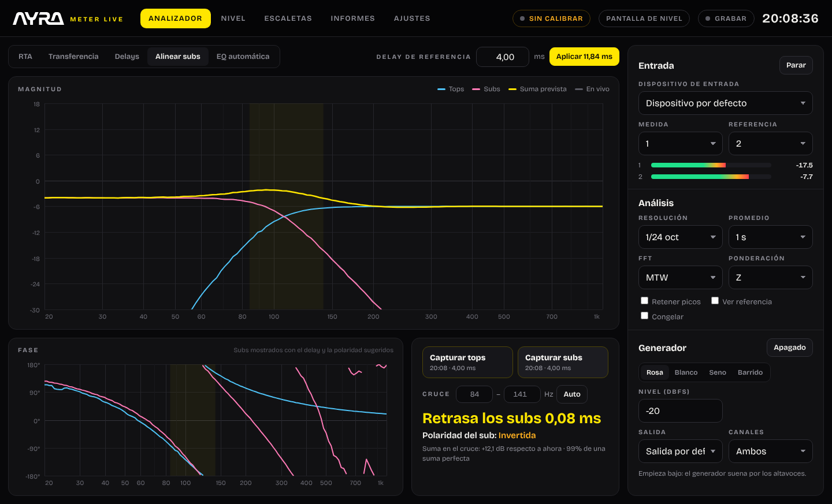Switch to the Transferencia tab

click(x=73, y=57)
